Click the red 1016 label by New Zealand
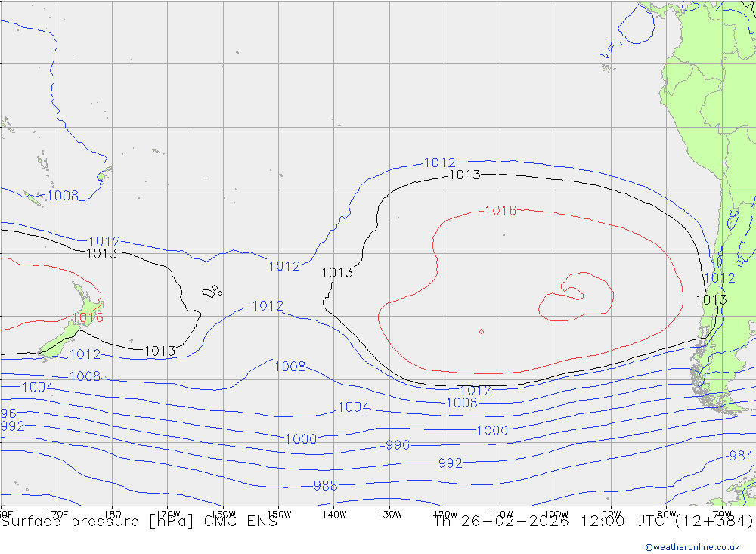 click(x=88, y=317)
